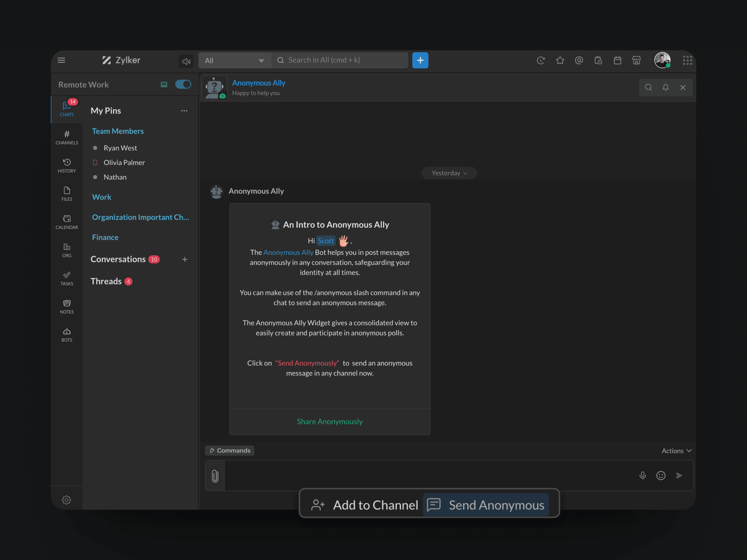Click the paperclip attachment icon
This screenshot has width=747, height=560.
click(215, 476)
